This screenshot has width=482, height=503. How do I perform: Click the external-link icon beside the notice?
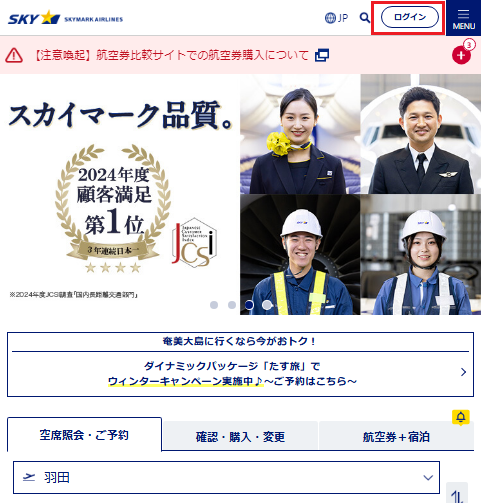322,55
